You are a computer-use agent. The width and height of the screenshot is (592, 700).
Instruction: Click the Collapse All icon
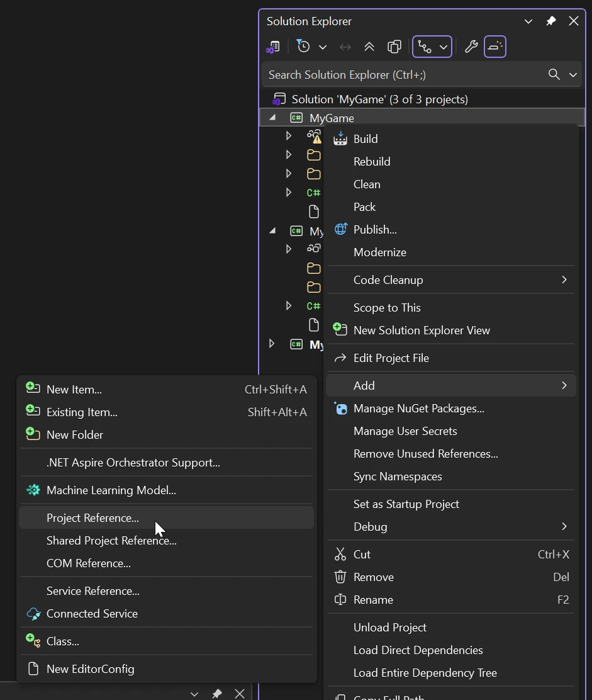coord(369,47)
